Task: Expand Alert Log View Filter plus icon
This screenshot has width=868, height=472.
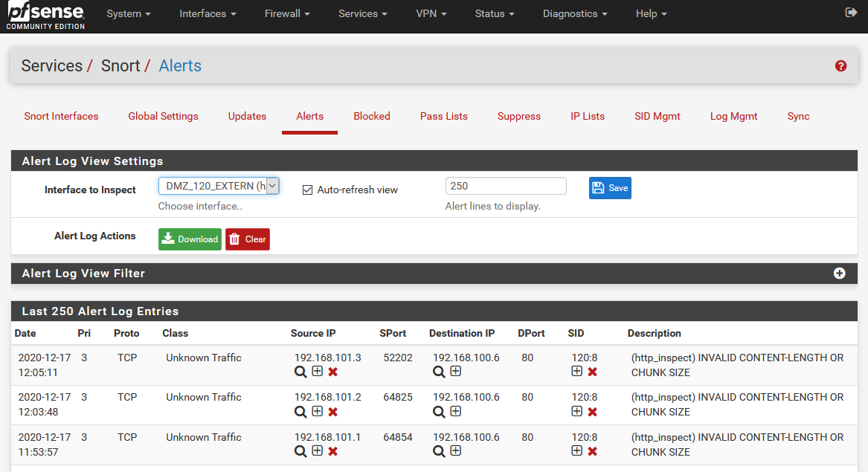Action: pos(839,274)
